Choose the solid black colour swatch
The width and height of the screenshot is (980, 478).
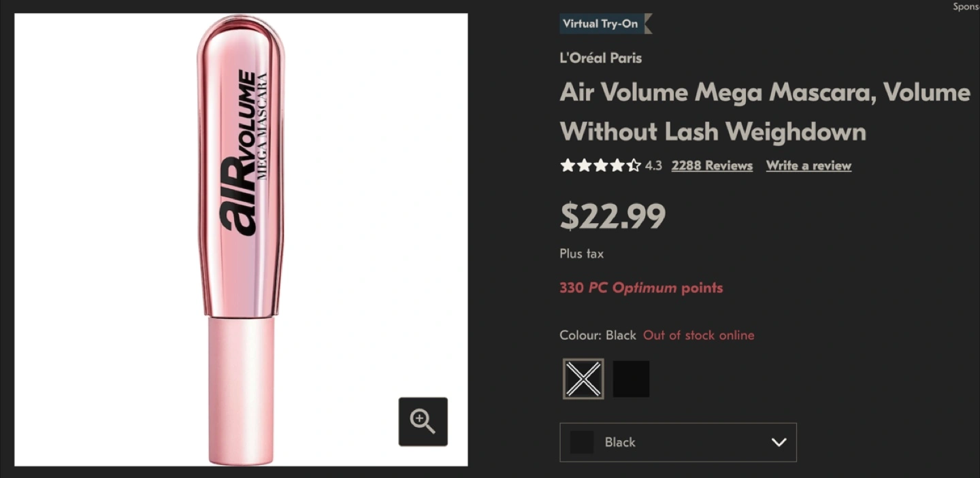pyautogui.click(x=631, y=379)
